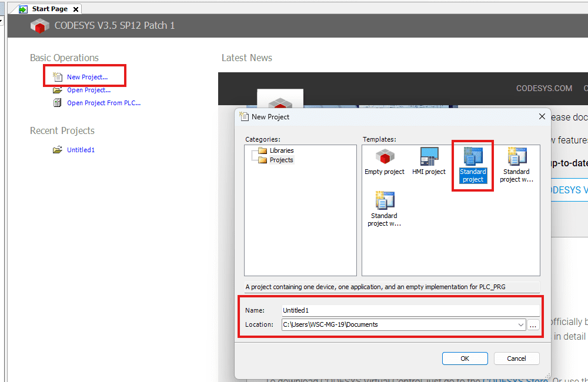
Task: Click the template description text about PLC_PRG
Action: click(375, 287)
